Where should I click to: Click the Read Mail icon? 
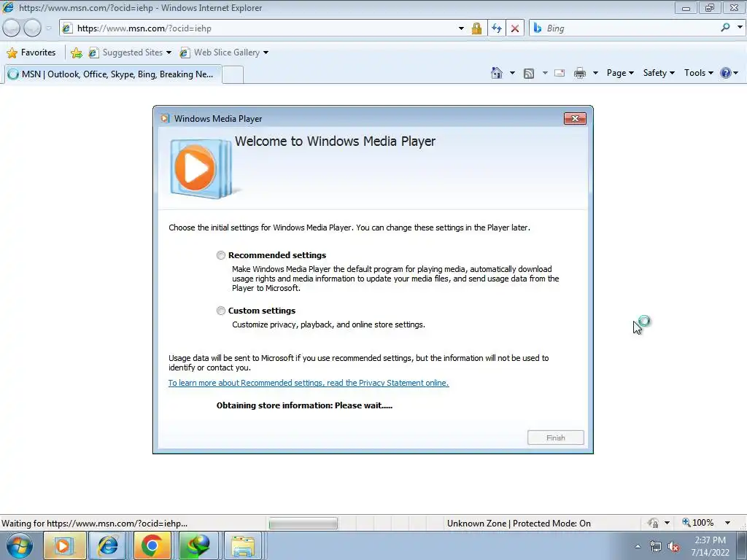click(x=560, y=73)
